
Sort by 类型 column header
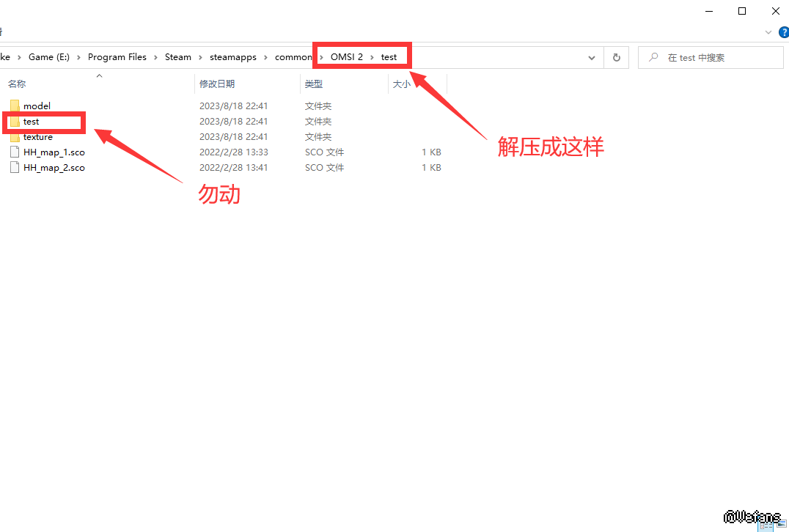[x=314, y=84]
